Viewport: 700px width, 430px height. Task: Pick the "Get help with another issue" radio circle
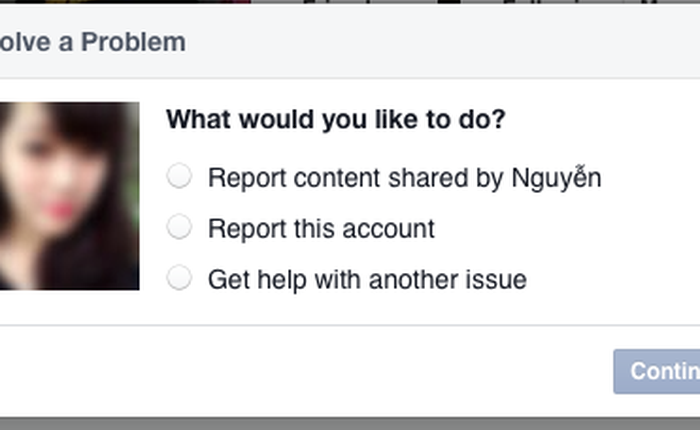pyautogui.click(x=179, y=278)
